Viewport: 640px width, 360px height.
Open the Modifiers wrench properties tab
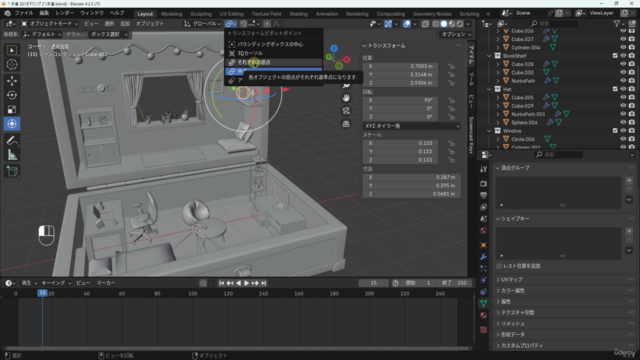(x=483, y=257)
